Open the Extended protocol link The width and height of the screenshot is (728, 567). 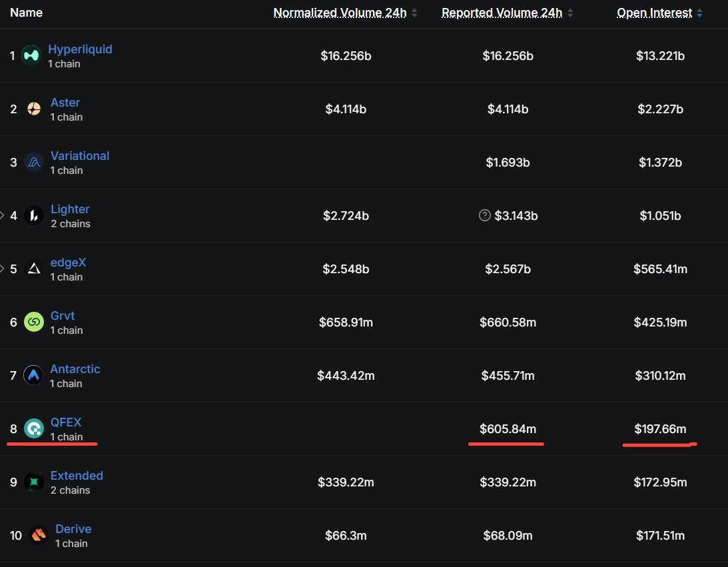pos(77,476)
